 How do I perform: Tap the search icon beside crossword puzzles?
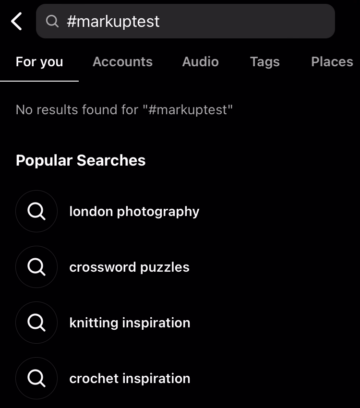36,267
